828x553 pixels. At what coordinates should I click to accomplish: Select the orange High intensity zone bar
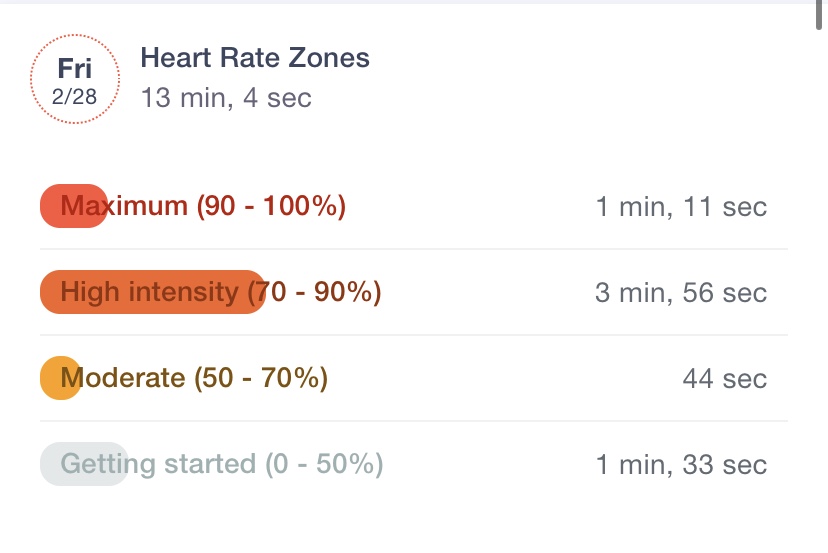tap(153, 292)
